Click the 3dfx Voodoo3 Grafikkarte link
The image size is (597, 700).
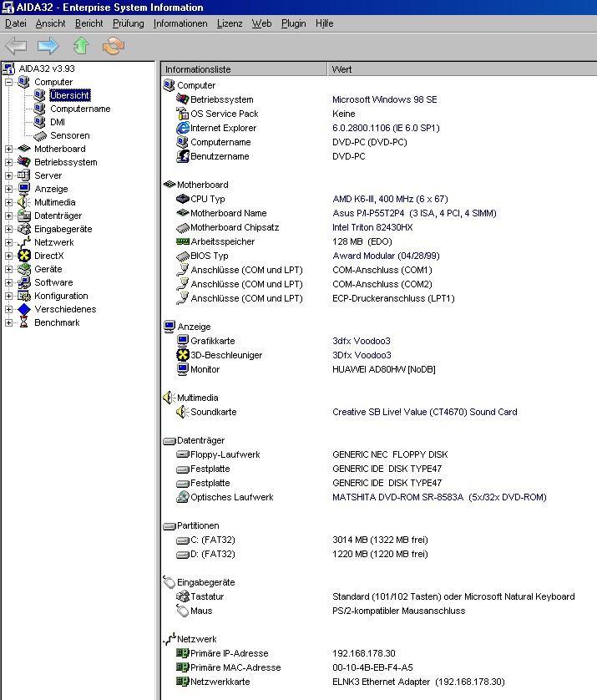click(x=361, y=341)
